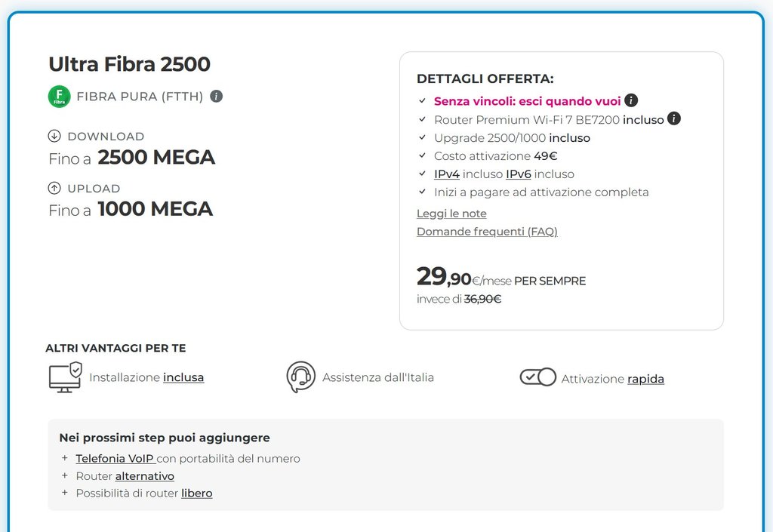Click the download arrow circle icon
Screen dimensions: 773x532
click(x=54, y=136)
